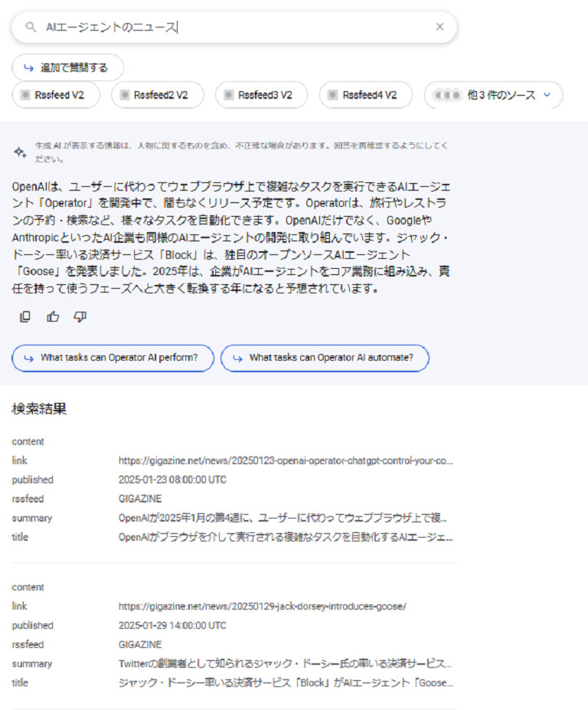Click the Rssfeed2 V2 chip icon
Image resolution: width=588 pixels, height=710 pixels.
coord(125,95)
